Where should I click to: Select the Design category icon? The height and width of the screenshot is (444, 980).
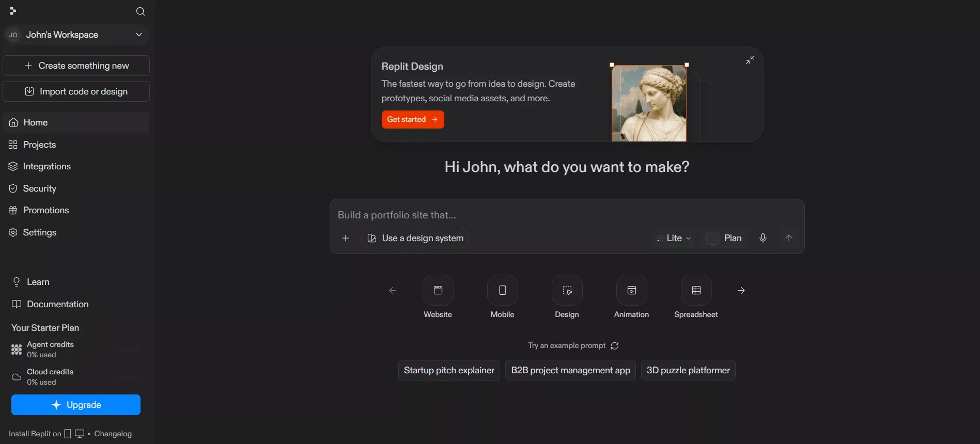pyautogui.click(x=567, y=290)
